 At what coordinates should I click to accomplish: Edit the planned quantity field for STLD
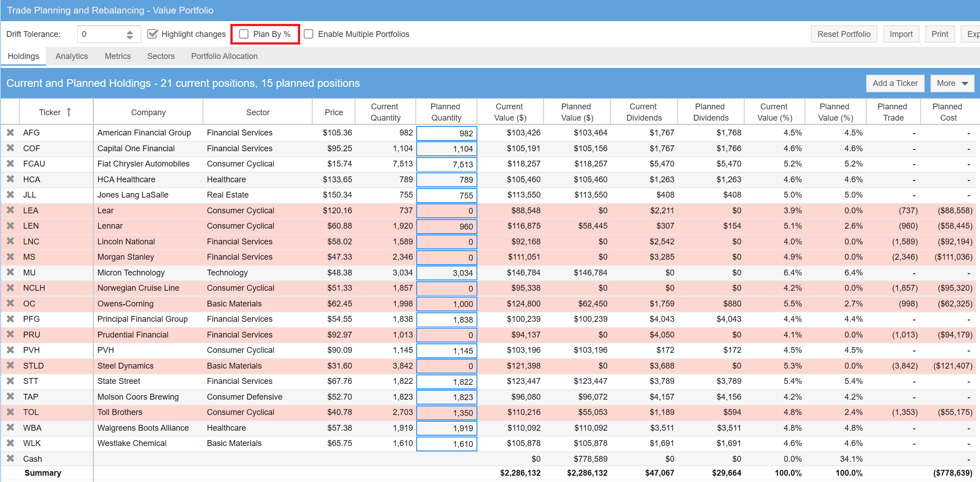click(447, 366)
